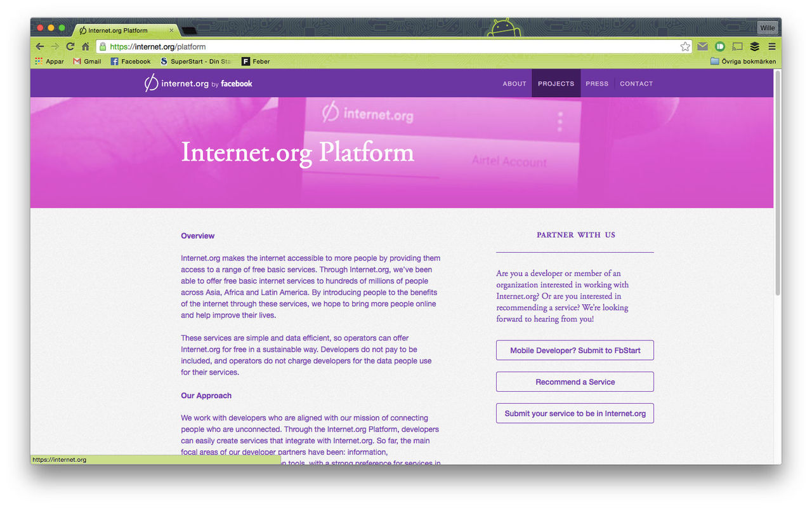Open the PROJECTS navigation item
This screenshot has width=812, height=508.
click(556, 84)
